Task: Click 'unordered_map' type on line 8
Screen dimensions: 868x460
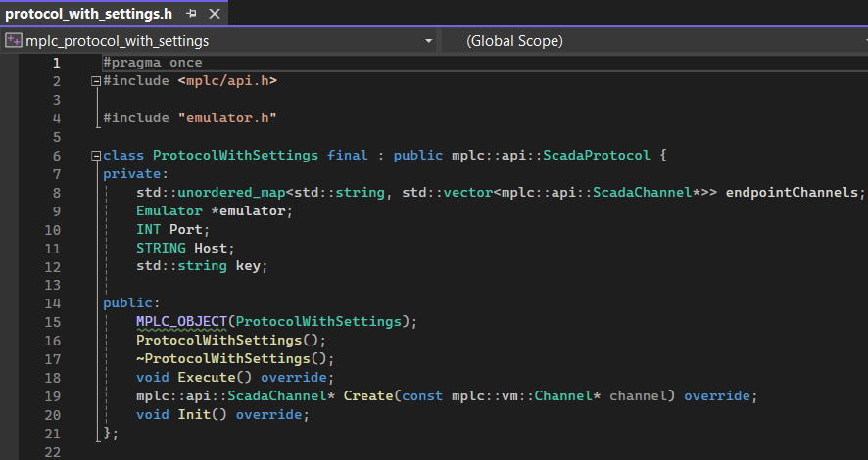Action: point(231,192)
